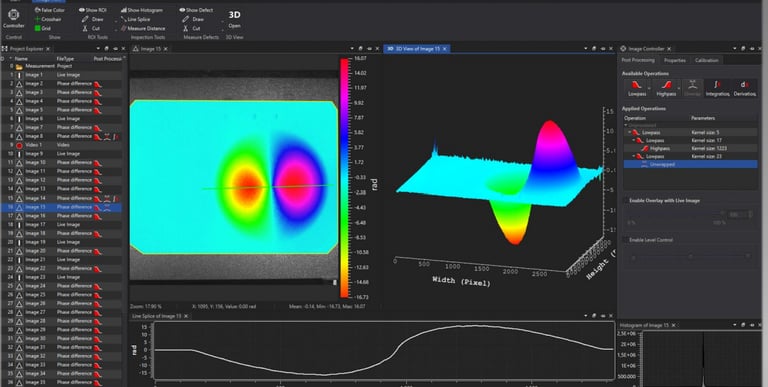Select Draw in Measure Defects group
Image resolution: width=768 pixels, height=387 pixels.
[193, 19]
